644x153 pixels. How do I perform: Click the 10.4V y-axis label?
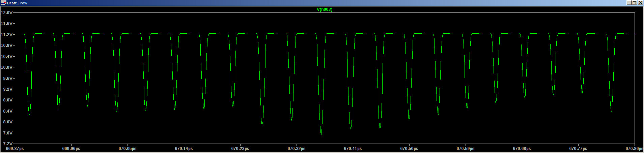tap(7, 57)
